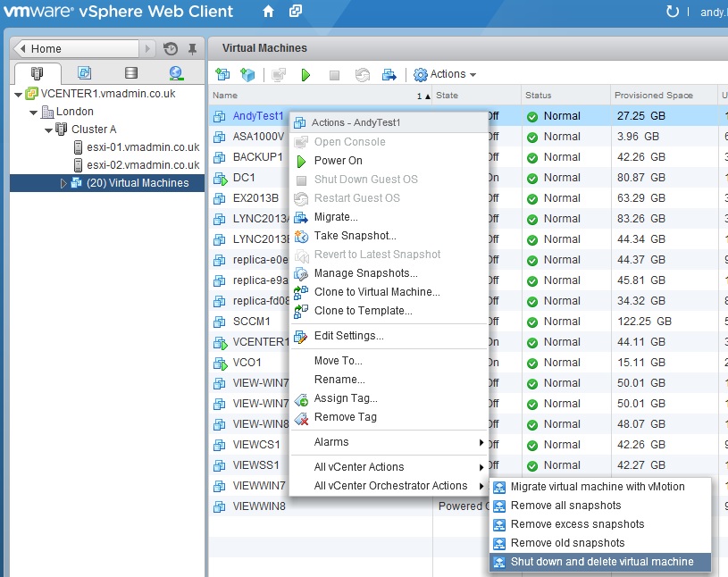728x577 pixels.
Task: Click the BACKUP1 VM icon
Action: 219,158
